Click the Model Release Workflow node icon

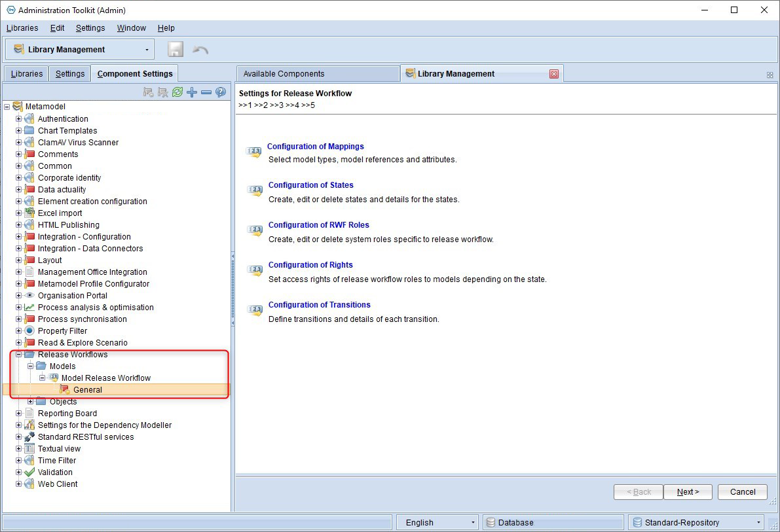tap(53, 378)
